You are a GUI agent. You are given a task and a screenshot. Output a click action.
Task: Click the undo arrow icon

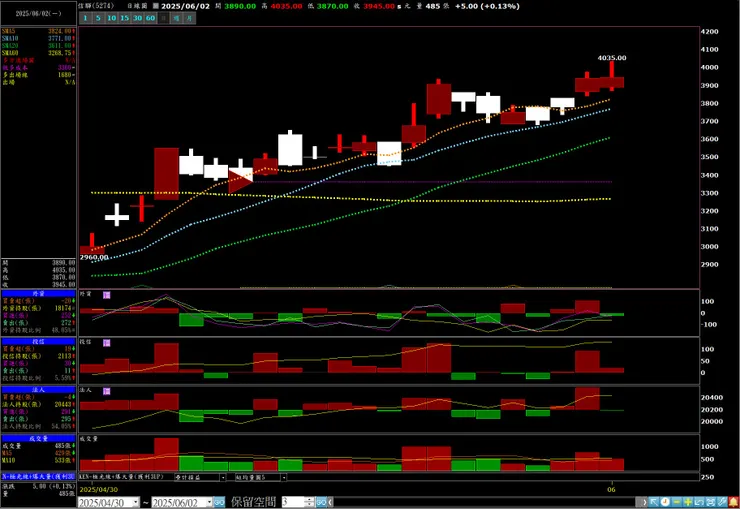click(699, 502)
